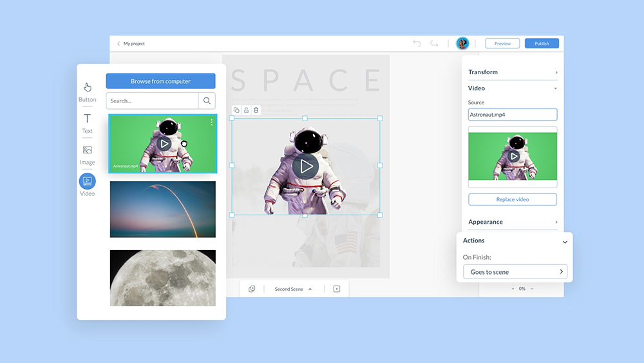
Task: Click the 0% zoom value
Action: click(522, 289)
